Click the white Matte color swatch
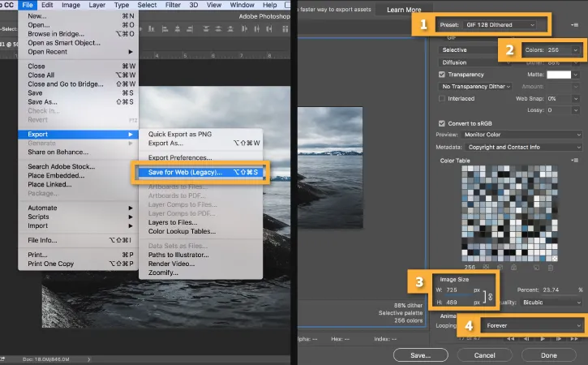The width and height of the screenshot is (588, 365). (559, 74)
